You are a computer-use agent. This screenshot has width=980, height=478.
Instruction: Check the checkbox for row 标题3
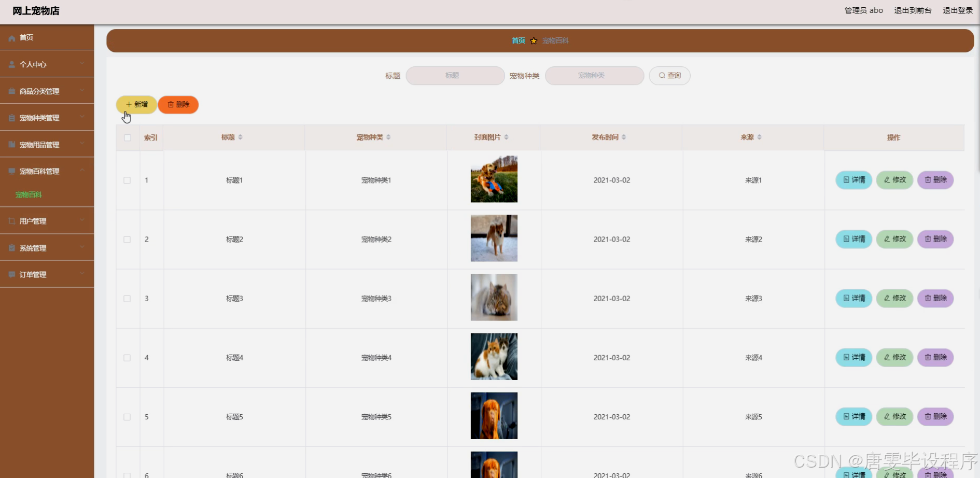(x=127, y=299)
